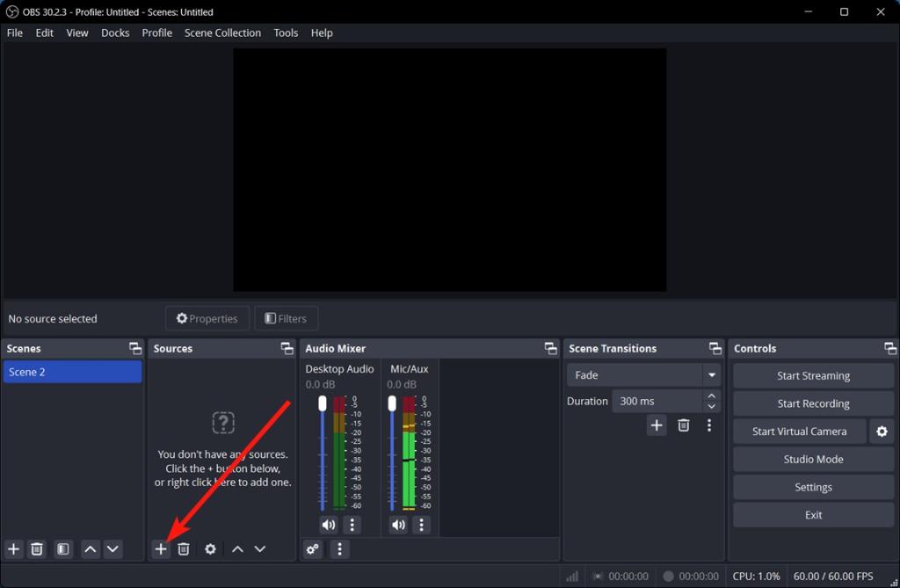The image size is (900, 588).
Task: Enable Studio Mode
Action: 812,459
